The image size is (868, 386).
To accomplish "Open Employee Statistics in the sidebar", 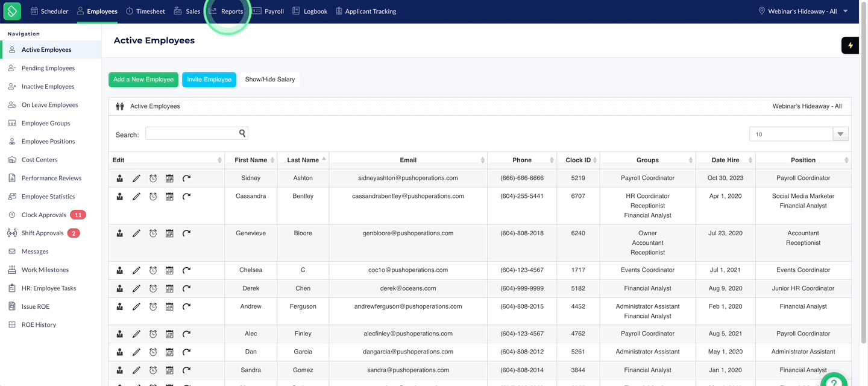I will coord(48,197).
